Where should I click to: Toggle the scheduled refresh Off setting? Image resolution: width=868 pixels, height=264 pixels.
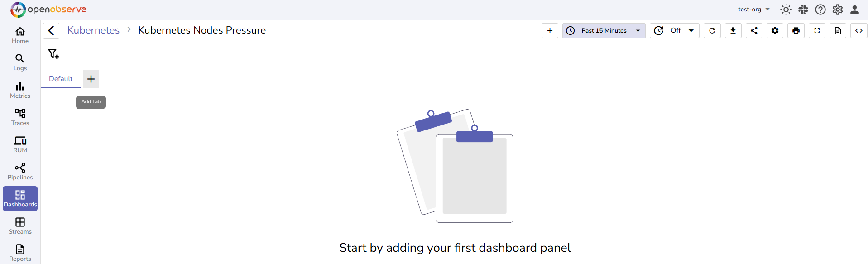pos(675,30)
